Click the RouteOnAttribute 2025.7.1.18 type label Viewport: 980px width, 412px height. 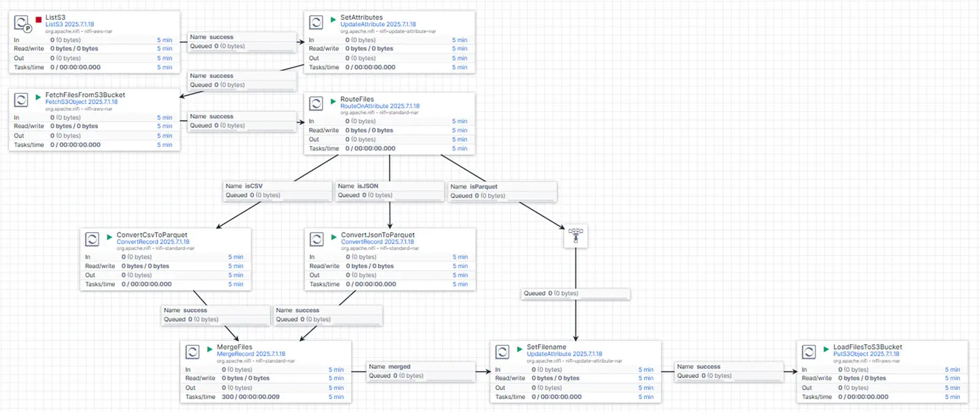380,106
